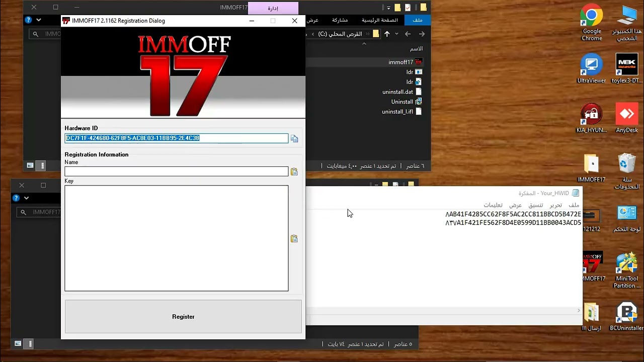Open Notepad's تنسيق menu
Screen dimensions: 644x362
[x=535, y=205]
